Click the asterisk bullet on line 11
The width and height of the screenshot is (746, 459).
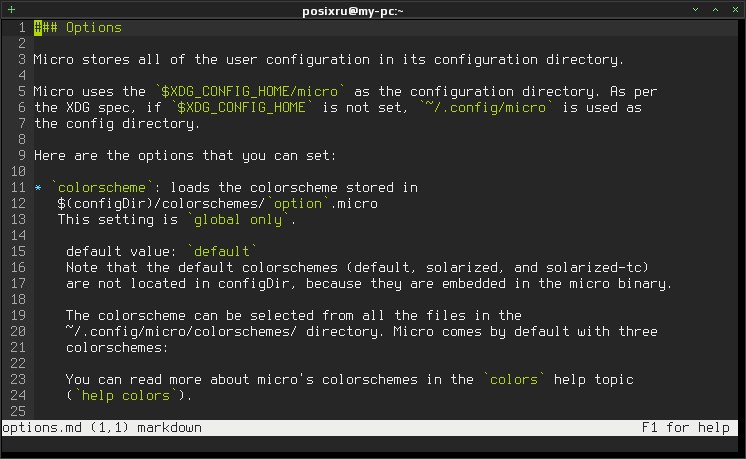(38, 188)
